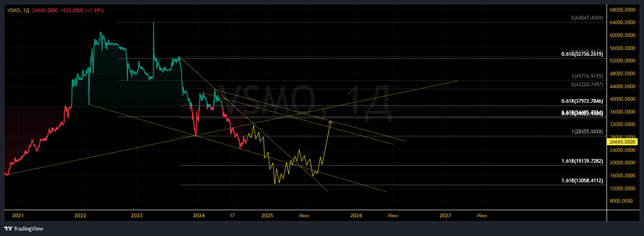Click the 2022 label on the time axis
644x236 pixels.
[x=80, y=215]
